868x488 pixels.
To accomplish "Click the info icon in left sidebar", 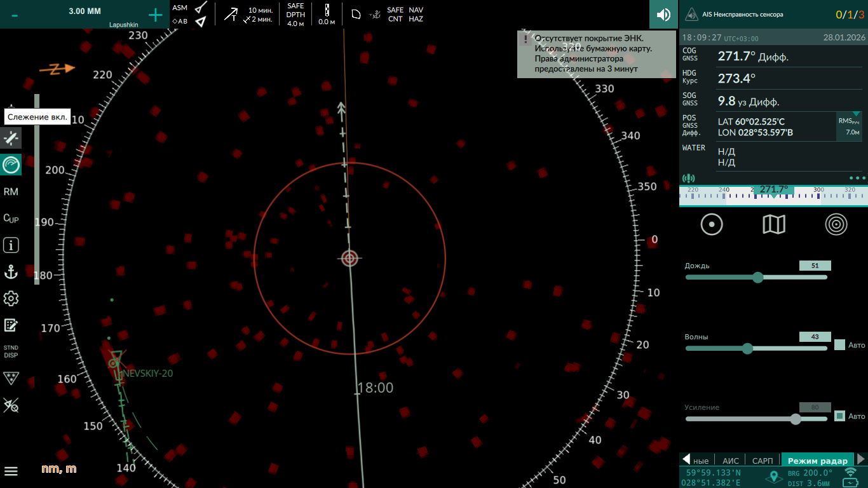I will point(11,245).
